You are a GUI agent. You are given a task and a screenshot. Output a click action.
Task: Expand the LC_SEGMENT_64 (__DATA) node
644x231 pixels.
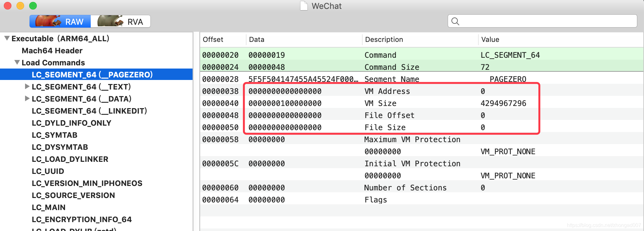point(27,99)
